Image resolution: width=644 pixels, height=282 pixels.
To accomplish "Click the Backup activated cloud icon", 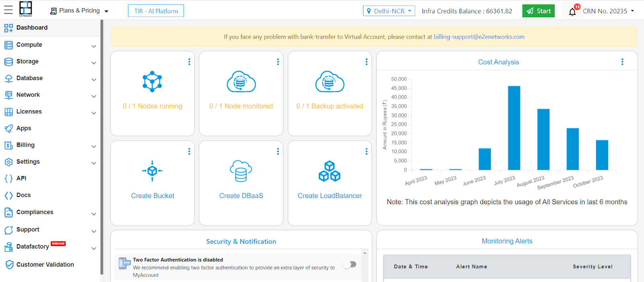I will coord(330,82).
